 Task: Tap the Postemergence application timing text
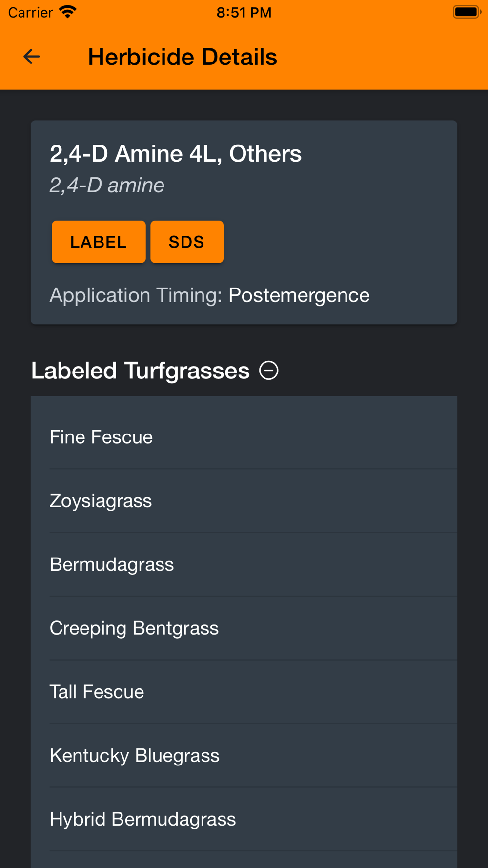click(x=299, y=295)
